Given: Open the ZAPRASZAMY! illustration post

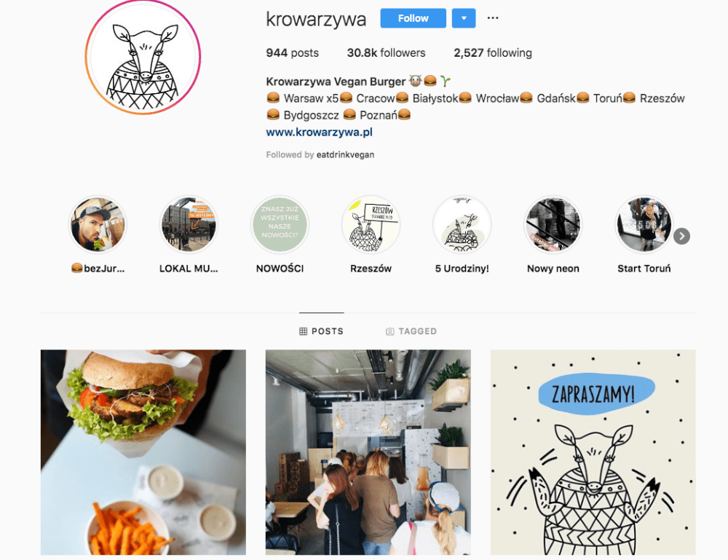Looking at the screenshot, I should point(593,452).
